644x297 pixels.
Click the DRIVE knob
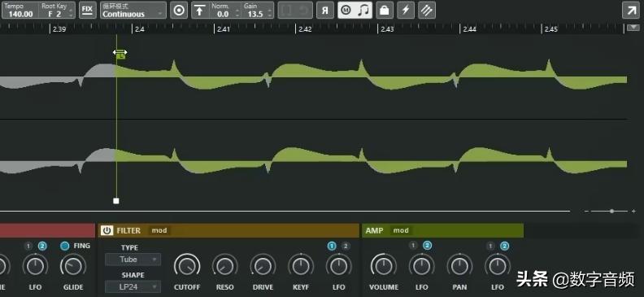pyautogui.click(x=263, y=266)
